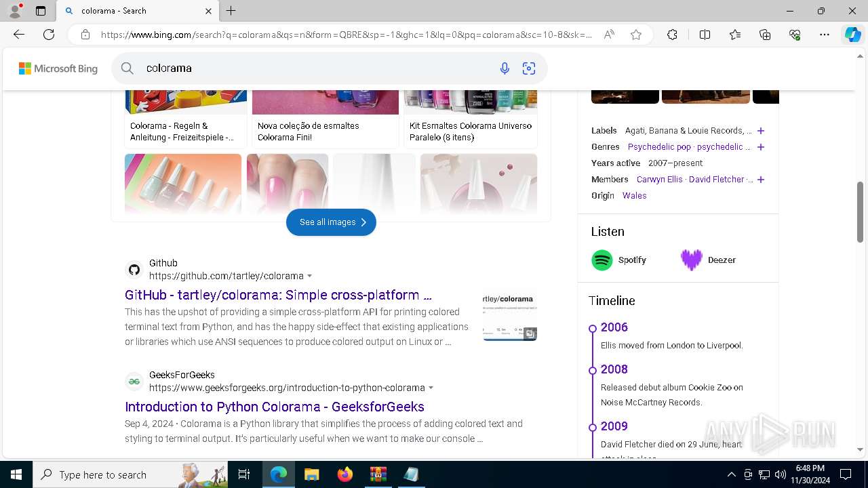The height and width of the screenshot is (488, 868).
Task: Click the GitHub favicon icon
Action: (x=134, y=270)
